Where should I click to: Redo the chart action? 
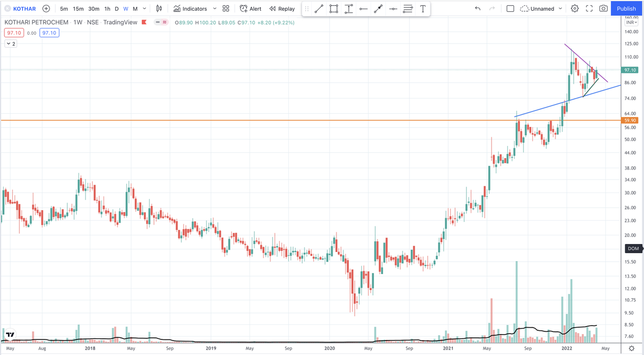pos(492,9)
